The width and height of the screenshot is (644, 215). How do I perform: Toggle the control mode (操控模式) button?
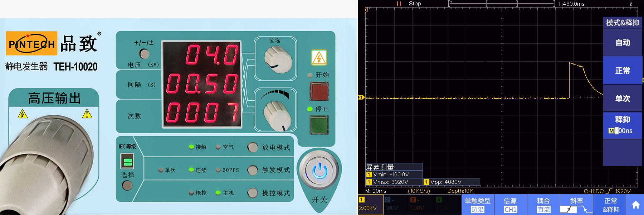pyautogui.click(x=253, y=193)
